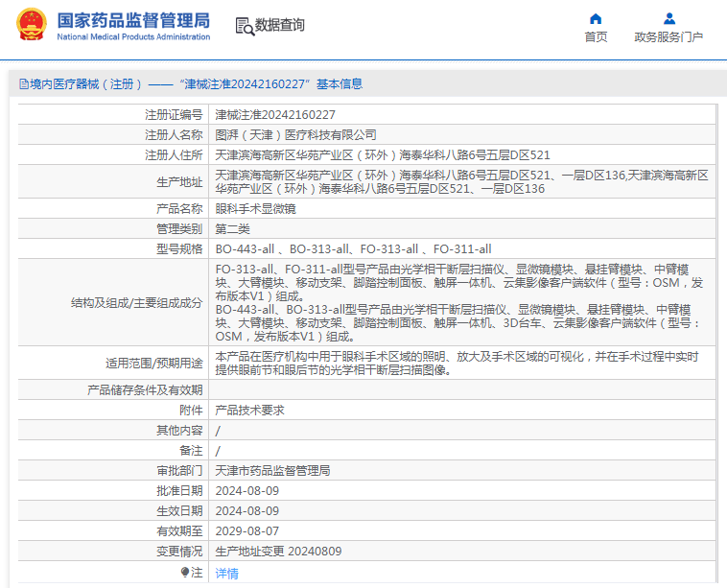Click the 结构及组成/主要组成成分 label
The width and height of the screenshot is (727, 588).
tap(137, 303)
